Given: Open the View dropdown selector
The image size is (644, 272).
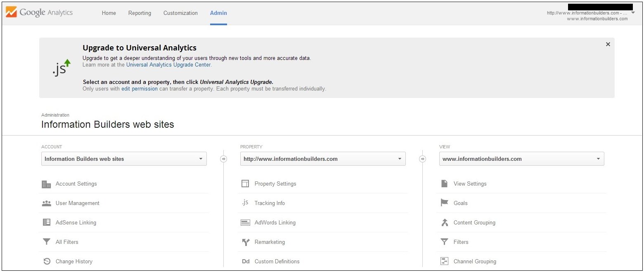Looking at the screenshot, I should tap(522, 159).
